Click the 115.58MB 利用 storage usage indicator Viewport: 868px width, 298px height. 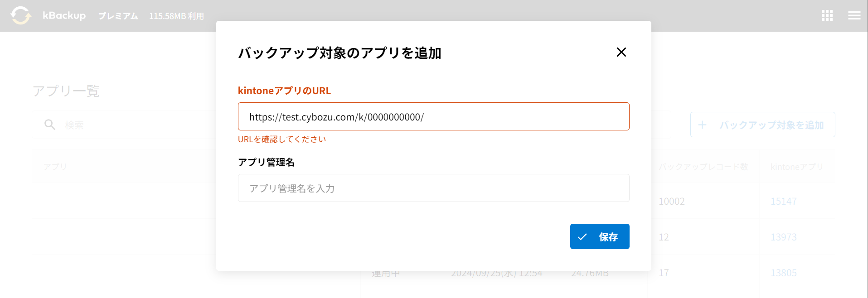[x=176, y=15]
